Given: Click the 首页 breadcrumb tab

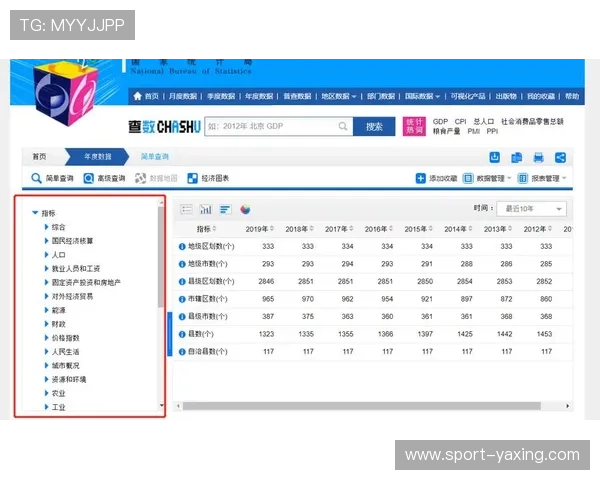Looking at the screenshot, I should coord(39,157).
